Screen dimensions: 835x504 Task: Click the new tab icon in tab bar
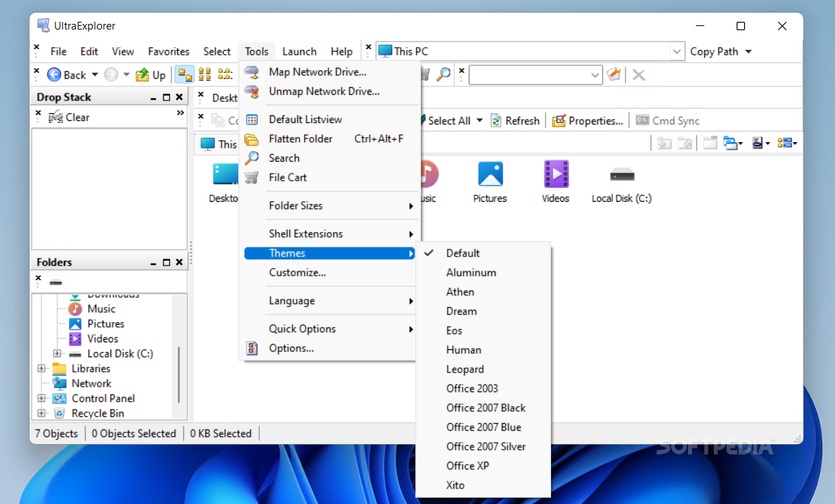coord(709,143)
